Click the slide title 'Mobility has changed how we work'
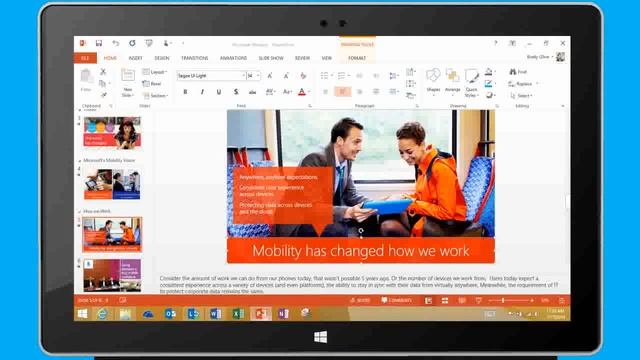 (x=361, y=251)
